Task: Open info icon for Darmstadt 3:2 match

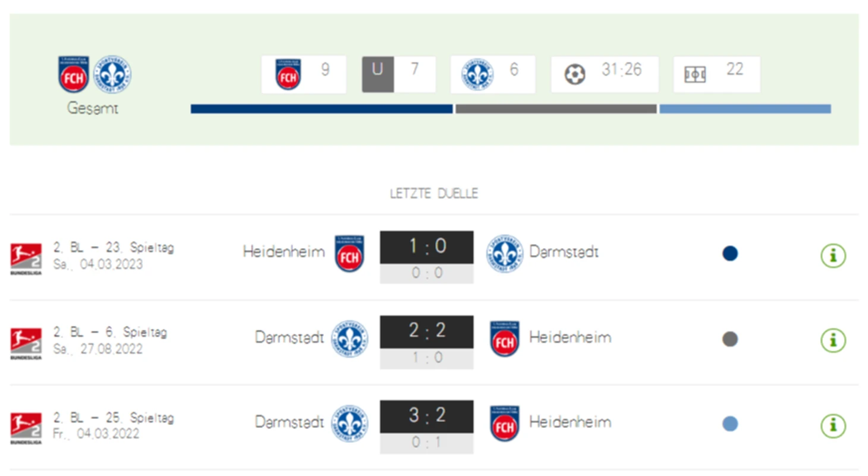Action: 833,426
